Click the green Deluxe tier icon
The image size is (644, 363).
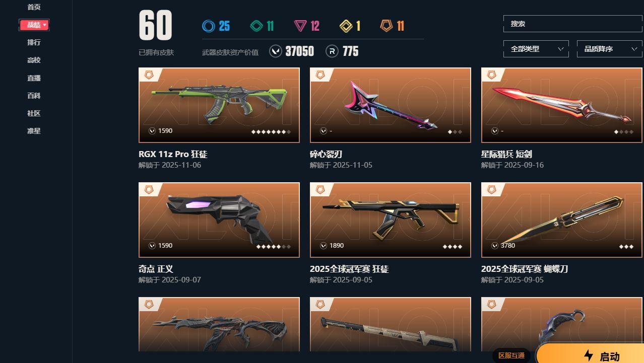[256, 26]
